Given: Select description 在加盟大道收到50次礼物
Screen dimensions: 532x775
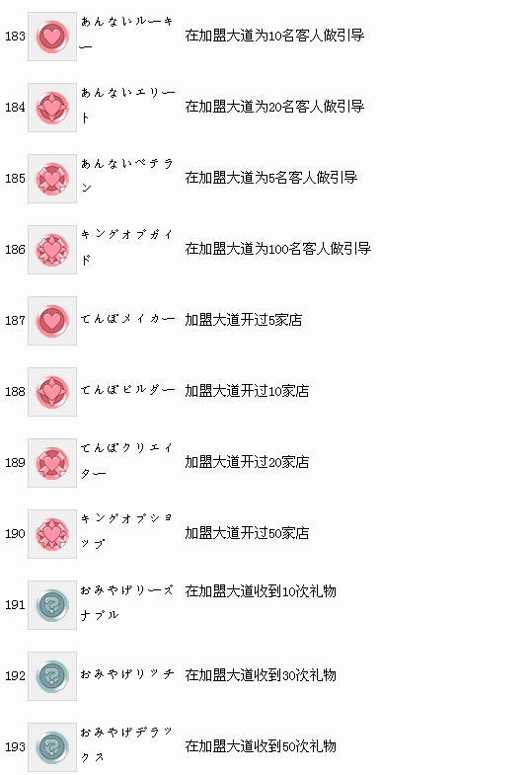Looking at the screenshot, I should click(x=261, y=745).
